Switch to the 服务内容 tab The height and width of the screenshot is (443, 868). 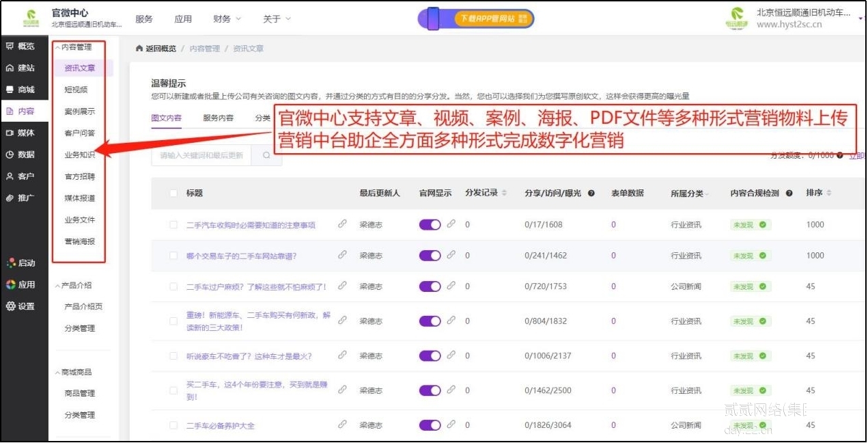point(220,118)
